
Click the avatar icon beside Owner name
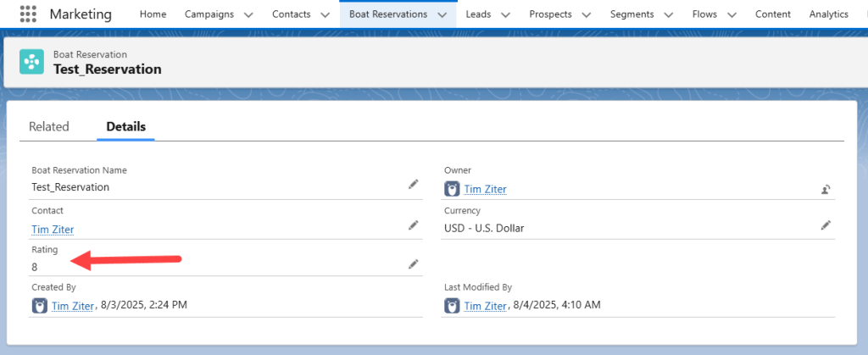453,189
